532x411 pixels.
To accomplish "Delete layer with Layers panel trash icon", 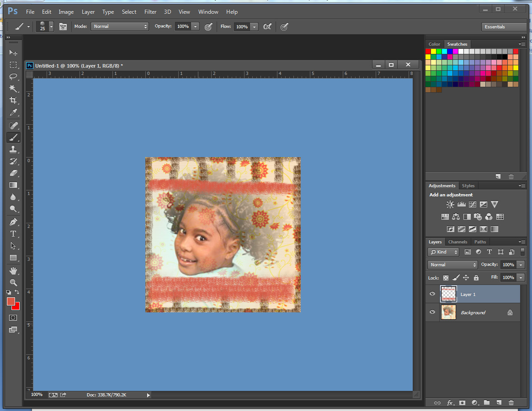I will click(511, 403).
